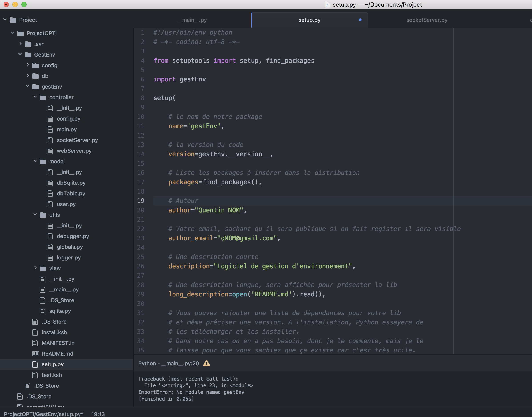The width and height of the screenshot is (532, 417).
Task: Collapse the ProjectOPTI folder
Action: 12,33
